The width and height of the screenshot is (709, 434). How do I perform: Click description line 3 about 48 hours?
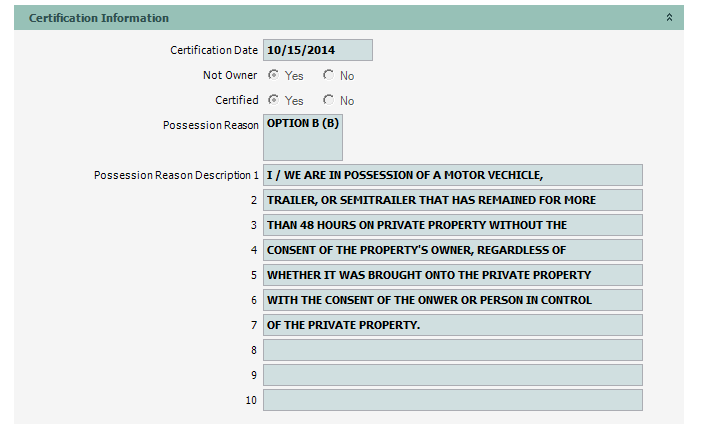coord(452,225)
